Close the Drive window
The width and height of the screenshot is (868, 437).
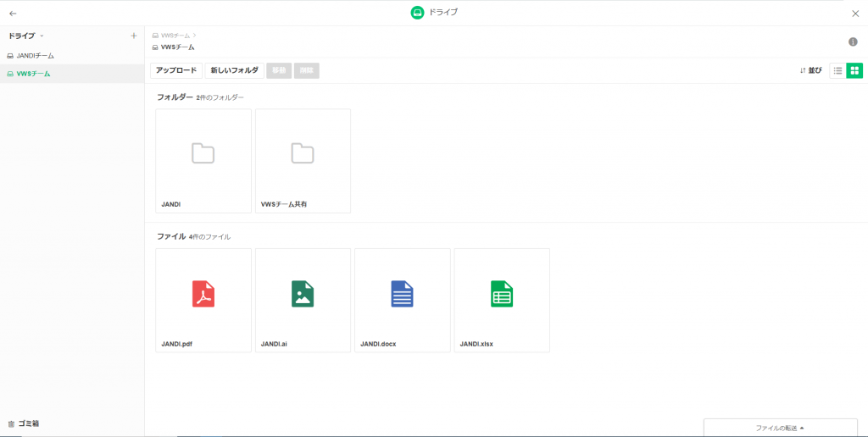coord(855,14)
